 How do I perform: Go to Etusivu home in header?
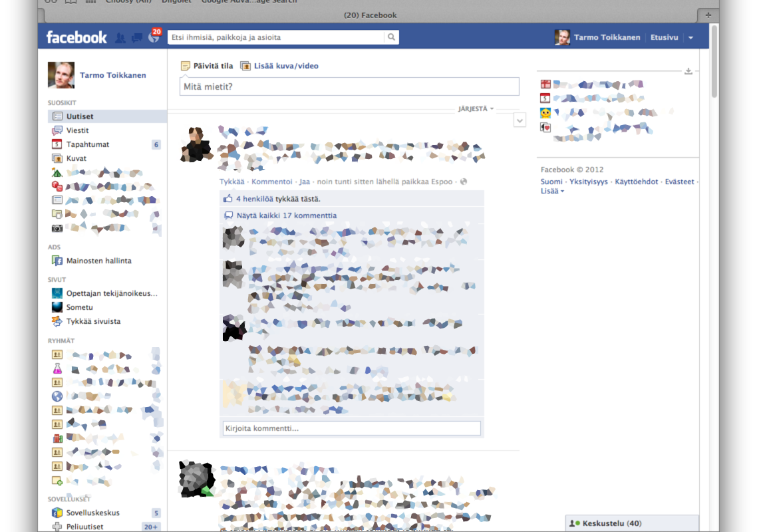(x=665, y=37)
